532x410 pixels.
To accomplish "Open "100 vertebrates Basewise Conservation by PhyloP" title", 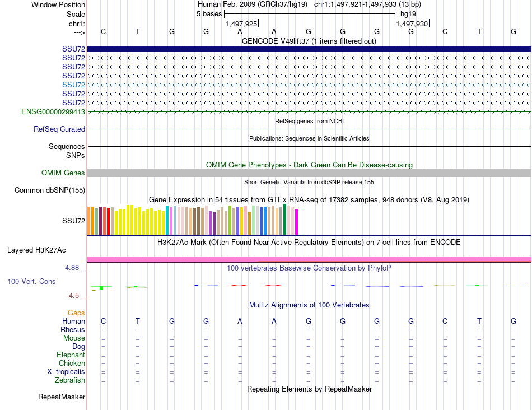I will [309, 268].
